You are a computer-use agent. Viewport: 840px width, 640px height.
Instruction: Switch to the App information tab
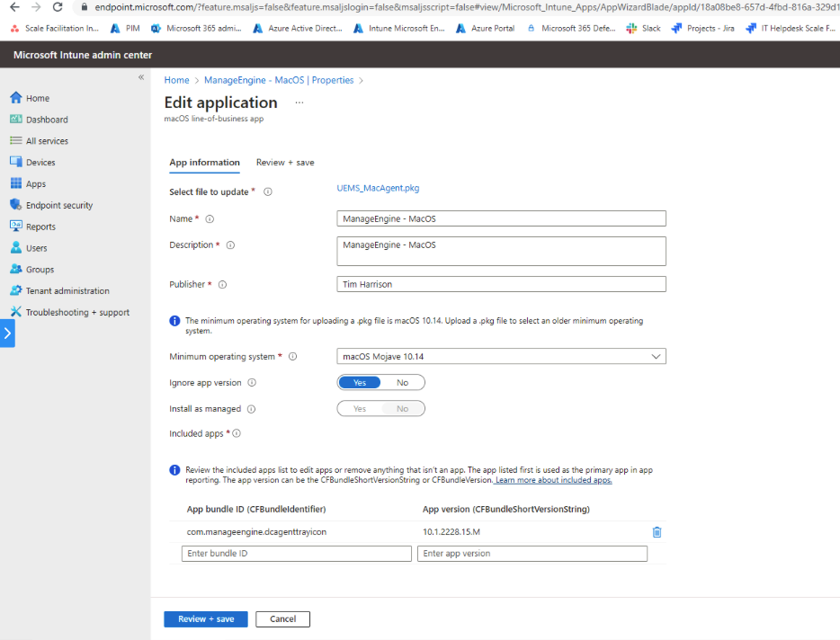point(205,163)
